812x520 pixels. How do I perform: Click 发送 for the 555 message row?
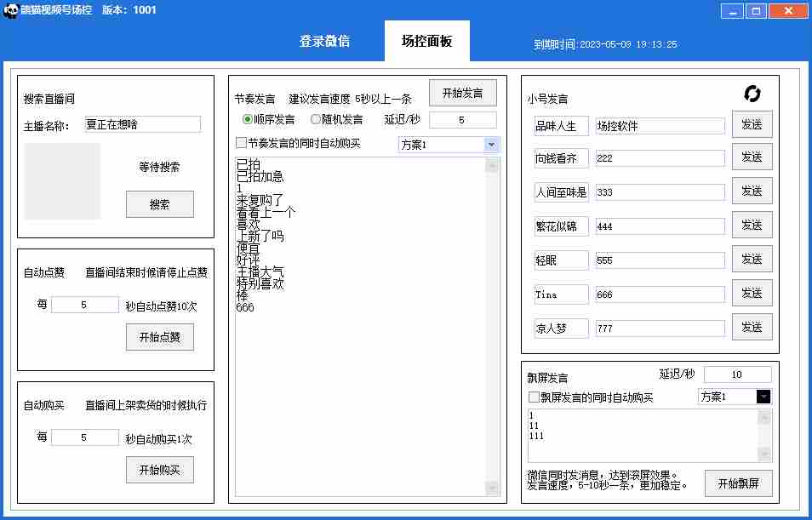coord(752,259)
